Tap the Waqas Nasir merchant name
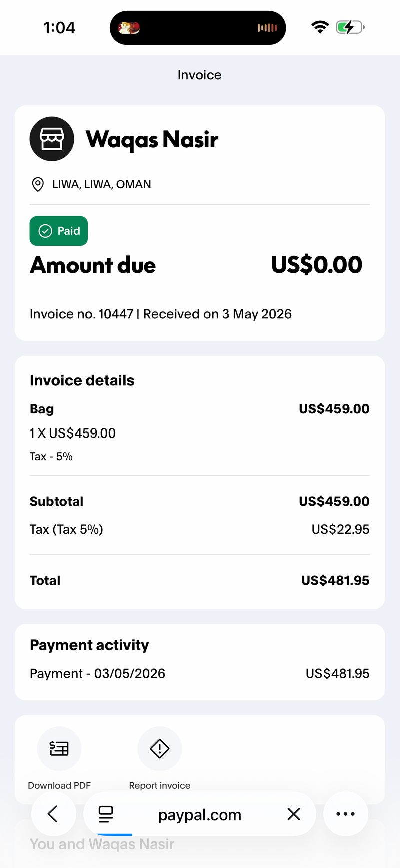The height and width of the screenshot is (868, 400). coord(152,139)
